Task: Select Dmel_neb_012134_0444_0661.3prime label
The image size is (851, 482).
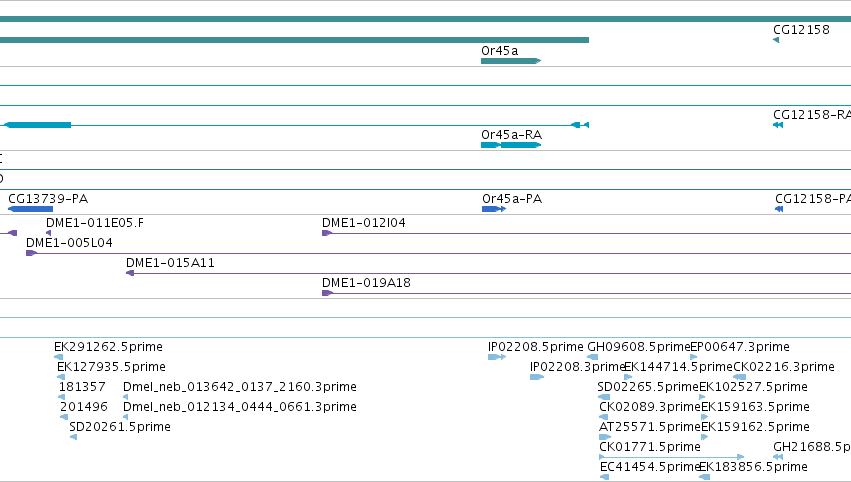Action: tap(240, 407)
